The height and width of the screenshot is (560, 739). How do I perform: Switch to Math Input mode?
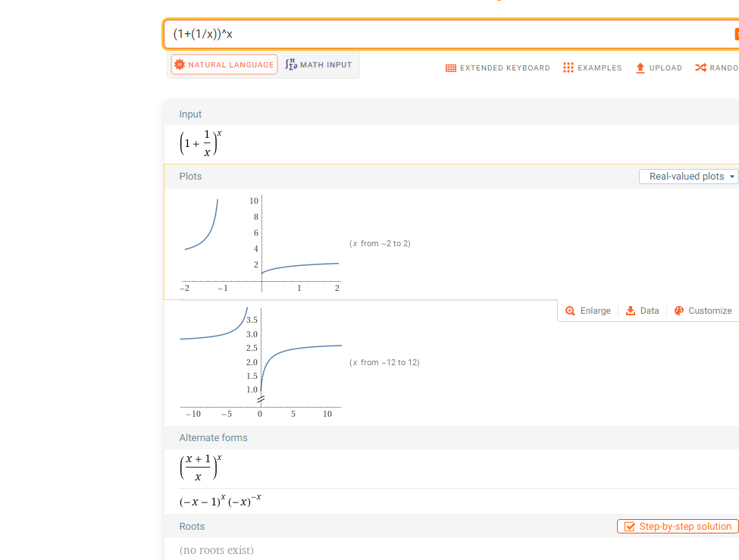[318, 65]
